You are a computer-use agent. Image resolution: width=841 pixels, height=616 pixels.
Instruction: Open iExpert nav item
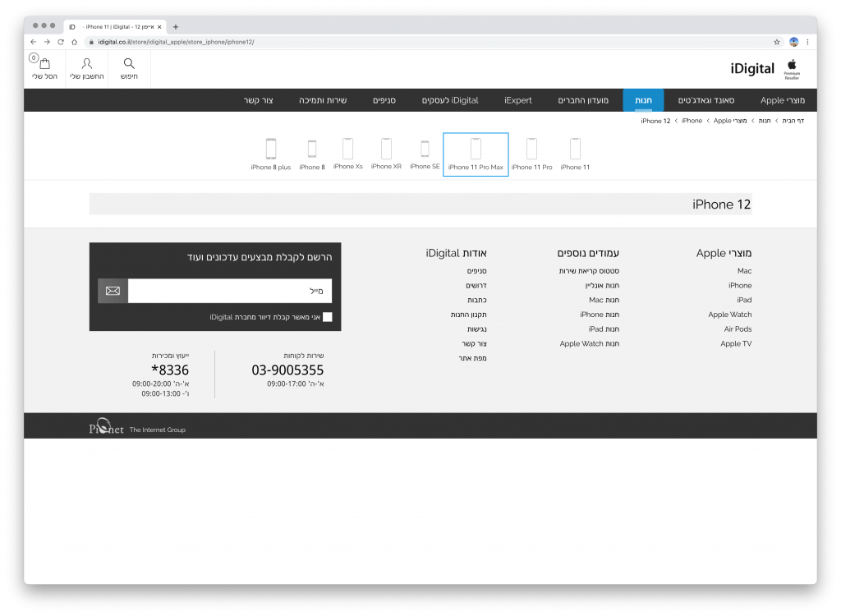[x=518, y=100]
